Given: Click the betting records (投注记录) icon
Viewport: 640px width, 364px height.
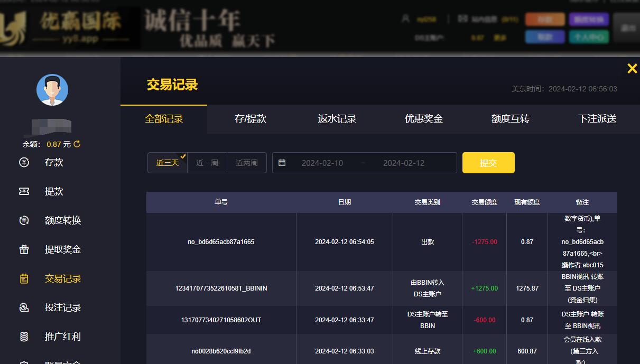Looking at the screenshot, I should point(24,307).
